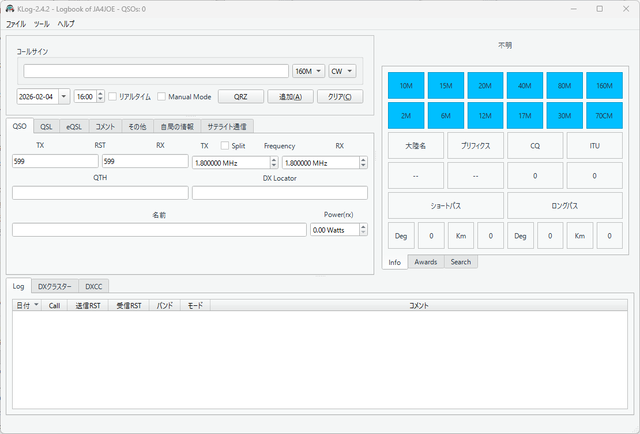
Task: Click the RX RST field showing 599
Action: [x=145, y=161]
